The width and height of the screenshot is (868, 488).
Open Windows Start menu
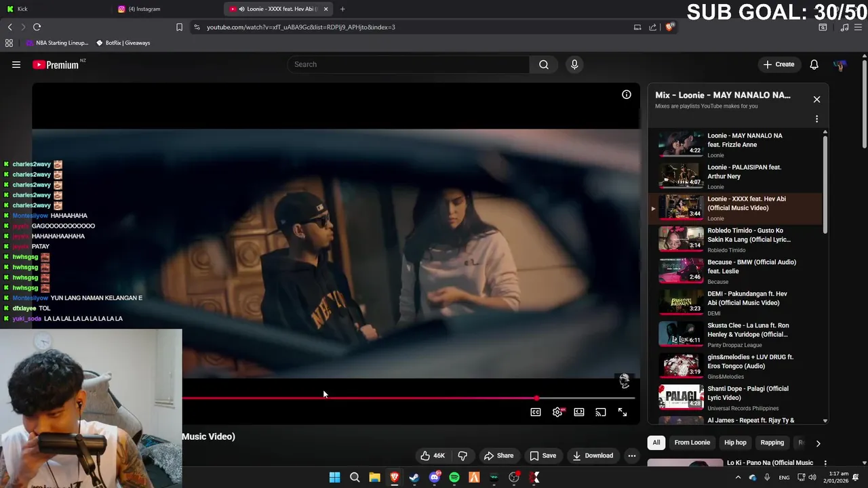[x=334, y=478]
